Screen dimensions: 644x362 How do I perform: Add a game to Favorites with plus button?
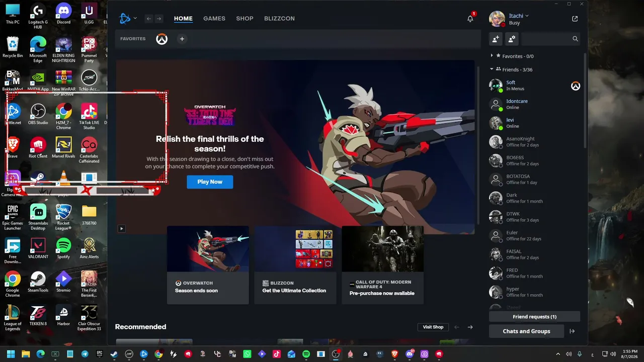tap(182, 39)
